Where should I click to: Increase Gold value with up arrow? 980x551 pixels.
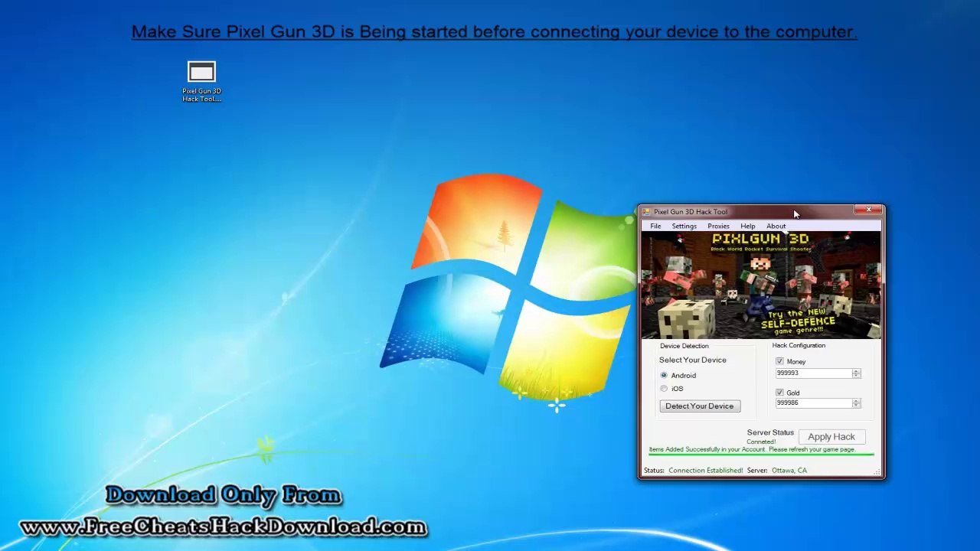(856, 401)
